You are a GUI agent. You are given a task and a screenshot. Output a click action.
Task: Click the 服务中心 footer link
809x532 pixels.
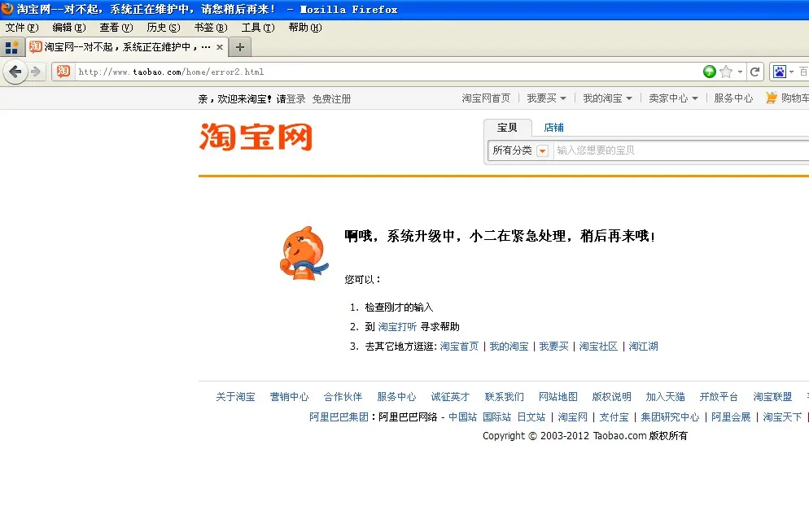pyautogui.click(x=396, y=397)
